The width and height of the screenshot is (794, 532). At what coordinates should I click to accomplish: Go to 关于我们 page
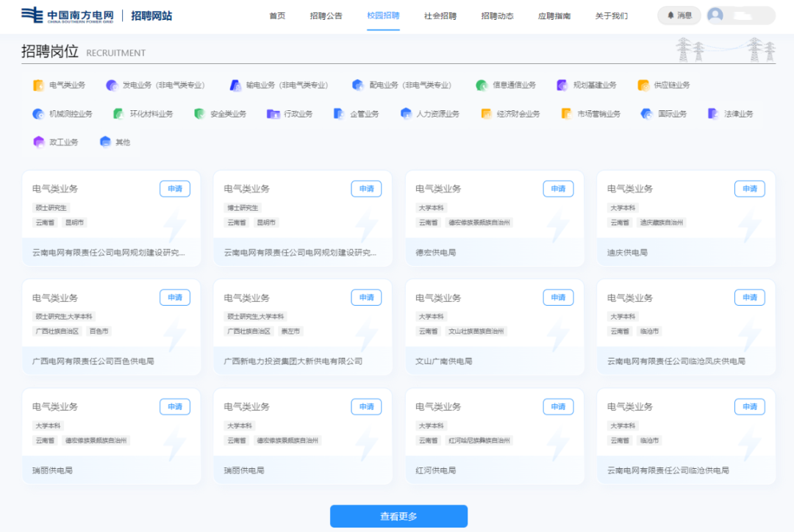click(611, 15)
